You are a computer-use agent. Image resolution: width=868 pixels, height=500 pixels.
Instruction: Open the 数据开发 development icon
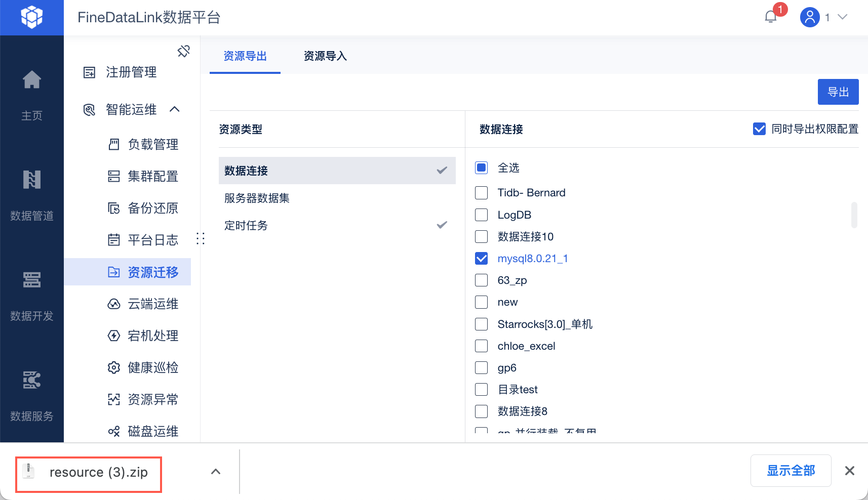32,280
